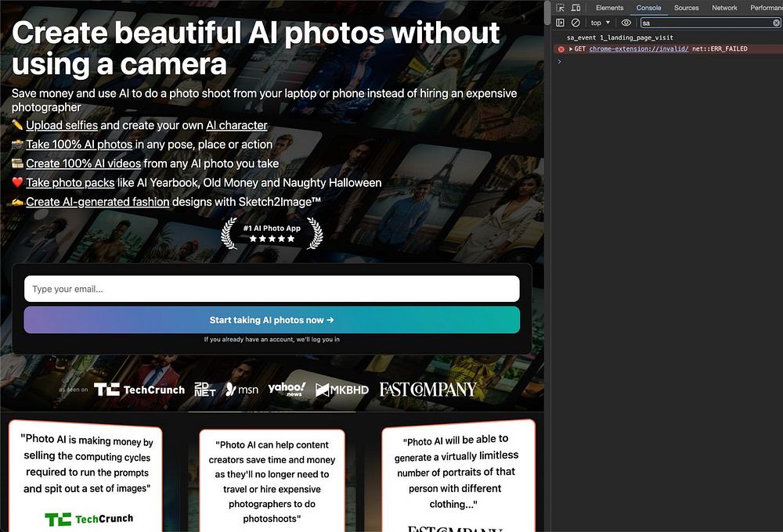Image resolution: width=783 pixels, height=532 pixels.
Task: Click the camera emoji beside Take AI photos
Action: 17,144
